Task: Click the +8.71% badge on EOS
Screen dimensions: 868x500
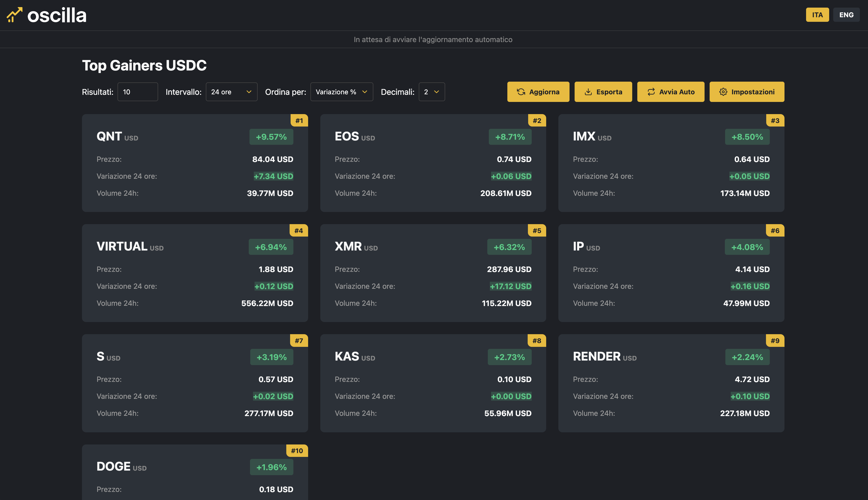Action: coord(510,137)
